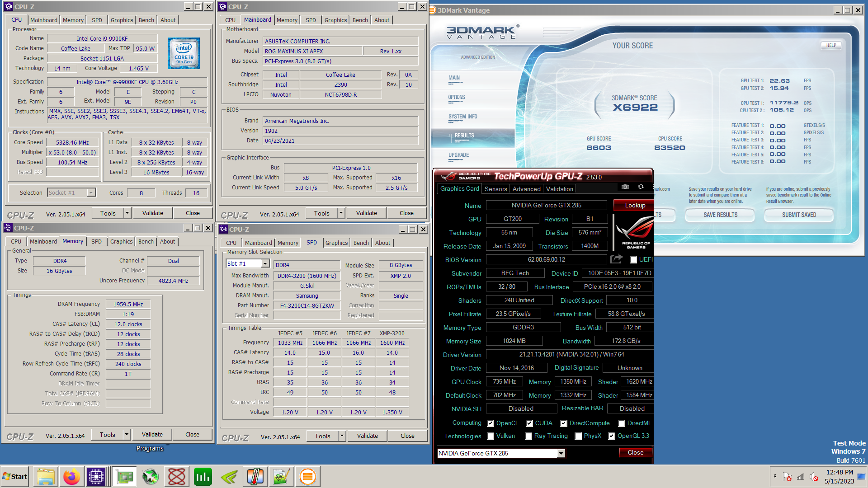The height and width of the screenshot is (488, 868).
Task: Toggle the DirectML checkbox
Action: coord(622,423)
